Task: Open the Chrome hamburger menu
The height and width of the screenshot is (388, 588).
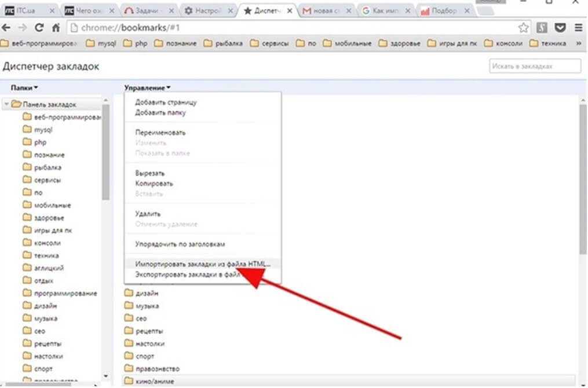Action: 579,27
